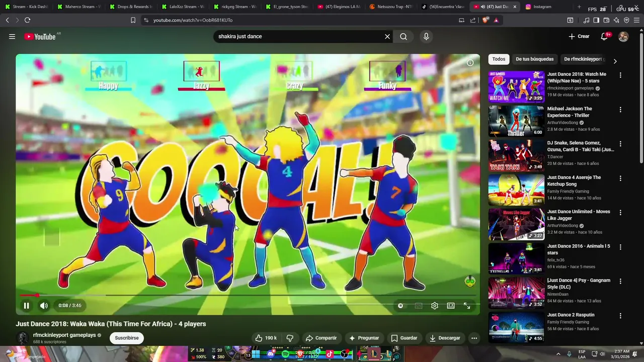Image resolution: width=644 pixels, height=362 pixels.
Task: Like the video with thumbs up 190 k
Action: pyautogui.click(x=266, y=338)
